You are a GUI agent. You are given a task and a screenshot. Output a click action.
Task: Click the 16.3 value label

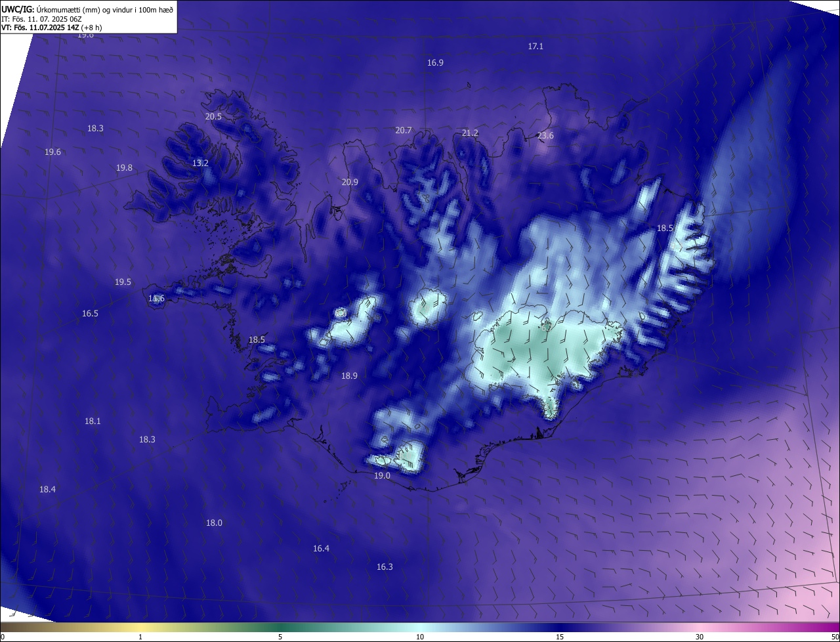385,567
